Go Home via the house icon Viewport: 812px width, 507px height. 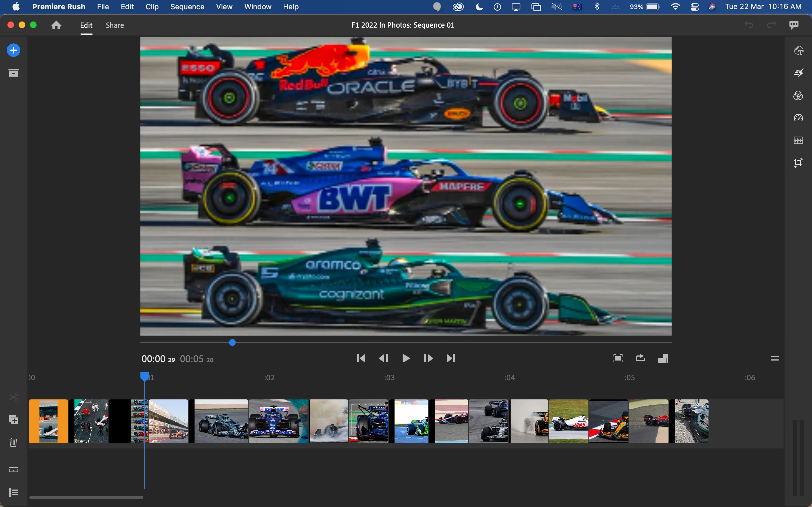coord(56,25)
